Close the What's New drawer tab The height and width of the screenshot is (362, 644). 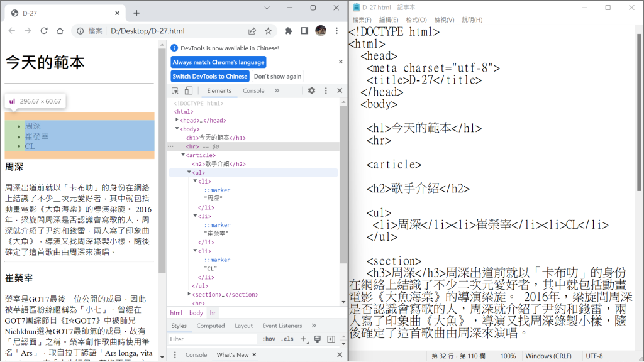pos(254,354)
